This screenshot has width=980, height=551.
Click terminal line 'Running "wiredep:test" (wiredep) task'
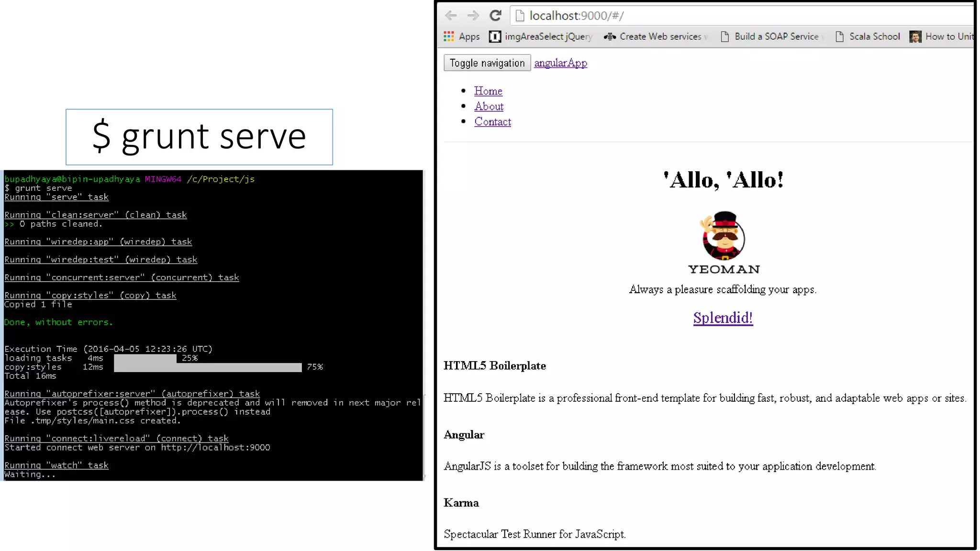[100, 259]
